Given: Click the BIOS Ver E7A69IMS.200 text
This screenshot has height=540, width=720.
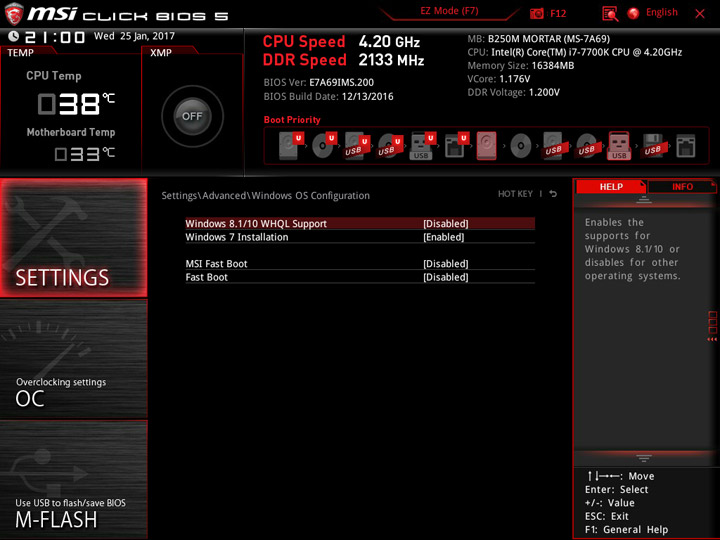Looking at the screenshot, I should (x=319, y=82).
